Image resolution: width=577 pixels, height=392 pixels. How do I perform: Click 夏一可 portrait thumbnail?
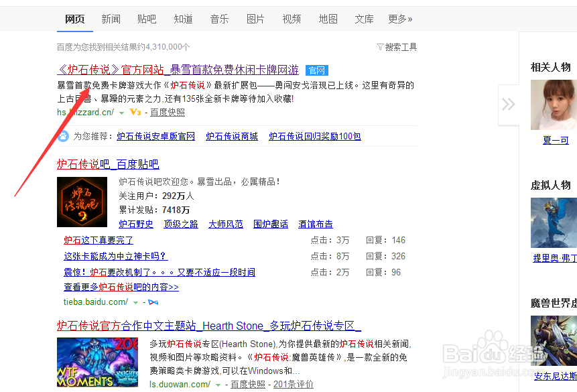click(x=554, y=105)
